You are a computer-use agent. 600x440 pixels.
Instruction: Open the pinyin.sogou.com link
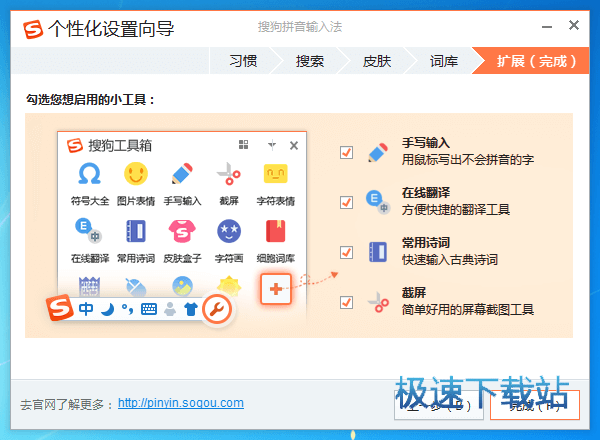pyautogui.click(x=181, y=403)
